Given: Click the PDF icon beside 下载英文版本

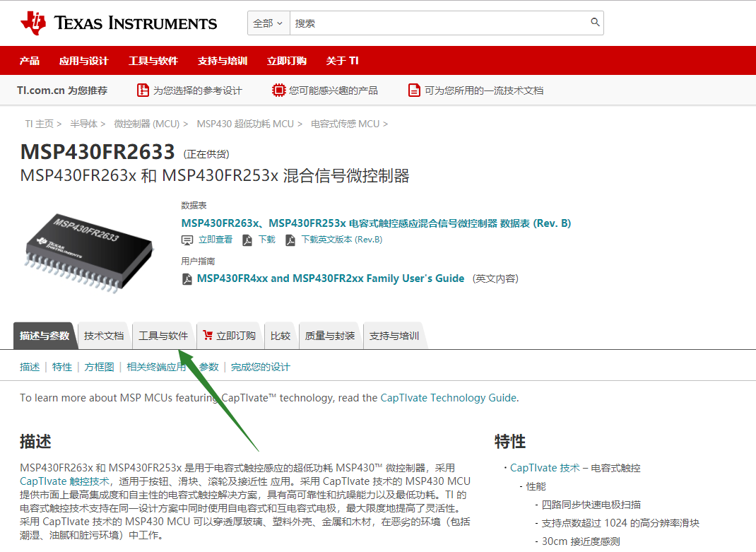Looking at the screenshot, I should (x=290, y=240).
